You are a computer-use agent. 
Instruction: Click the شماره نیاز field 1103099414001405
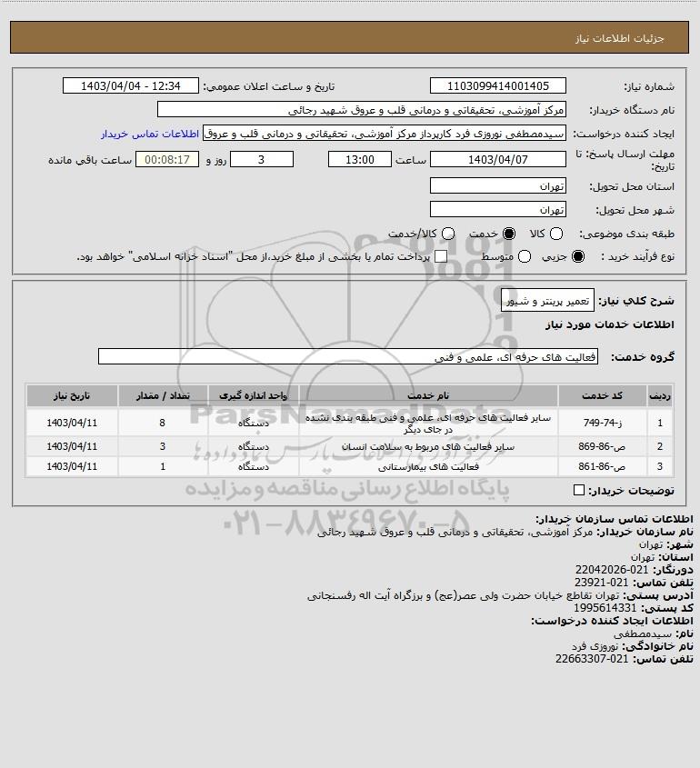497,85
